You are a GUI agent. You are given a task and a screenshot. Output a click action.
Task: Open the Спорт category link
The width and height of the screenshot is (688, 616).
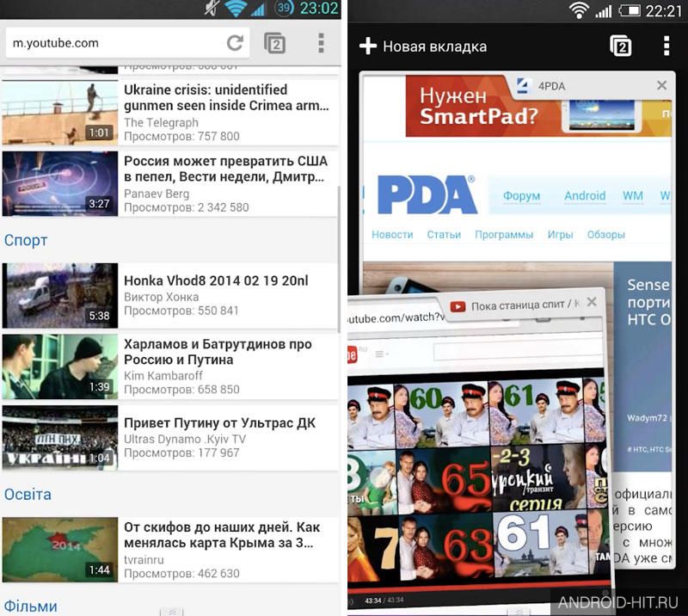[x=26, y=240]
